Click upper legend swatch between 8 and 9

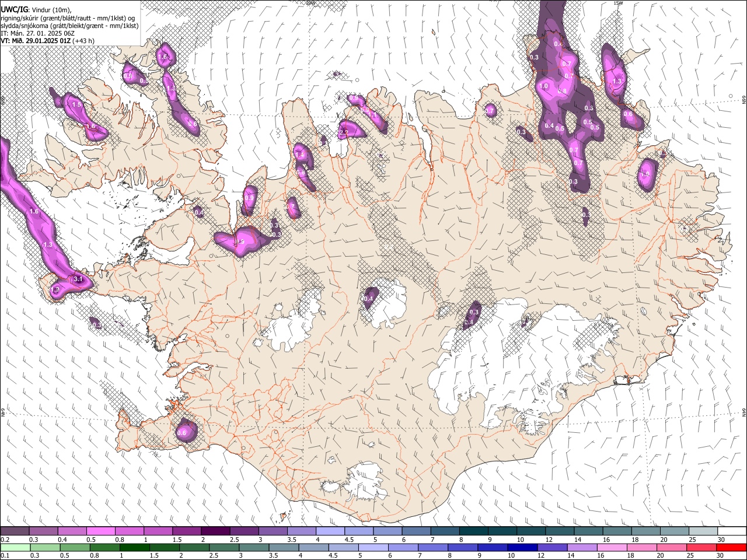473,531
